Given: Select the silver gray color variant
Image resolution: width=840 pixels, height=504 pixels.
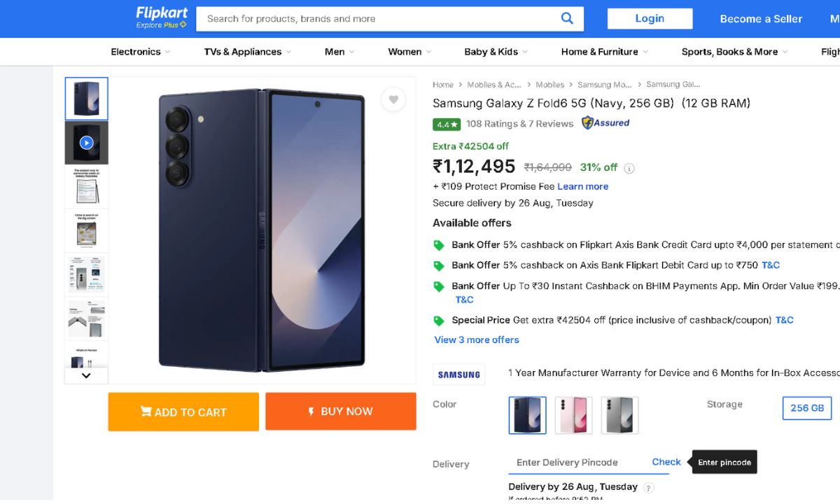Looking at the screenshot, I should coord(619,415).
